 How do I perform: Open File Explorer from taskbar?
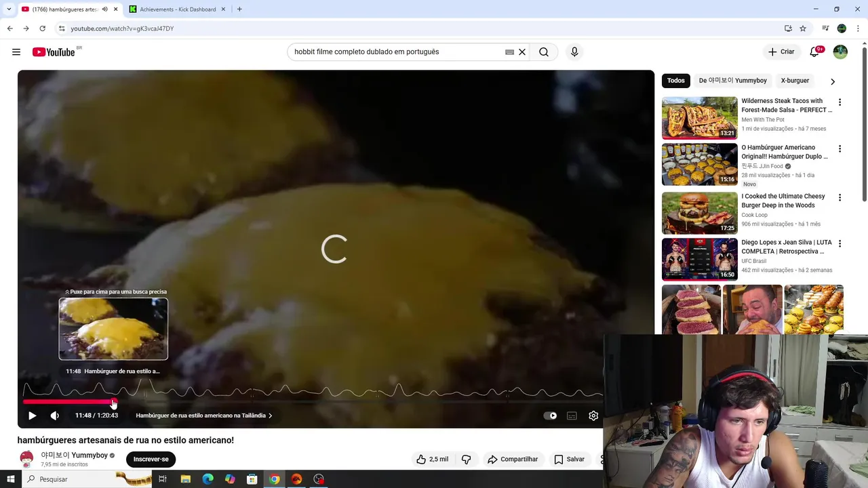[x=185, y=479]
